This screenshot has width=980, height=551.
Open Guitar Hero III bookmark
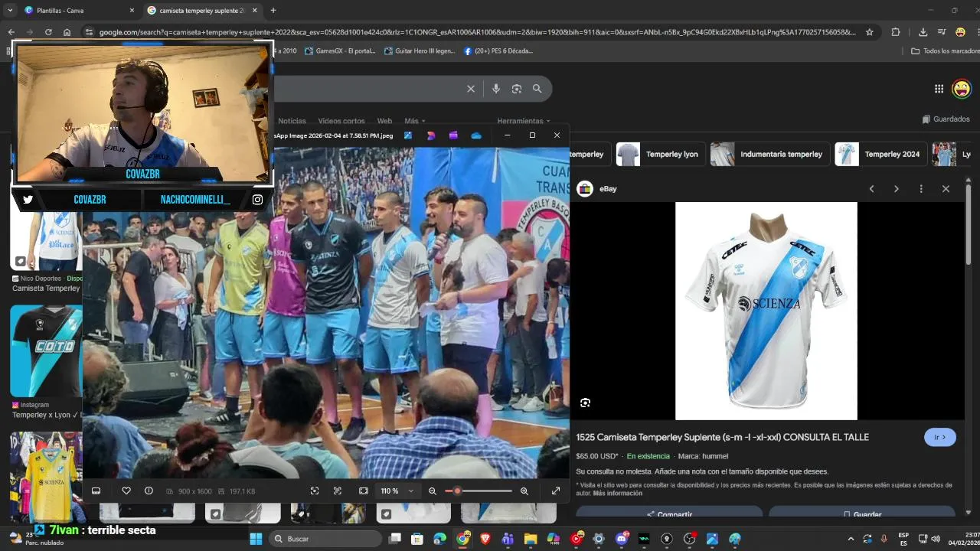click(x=420, y=51)
